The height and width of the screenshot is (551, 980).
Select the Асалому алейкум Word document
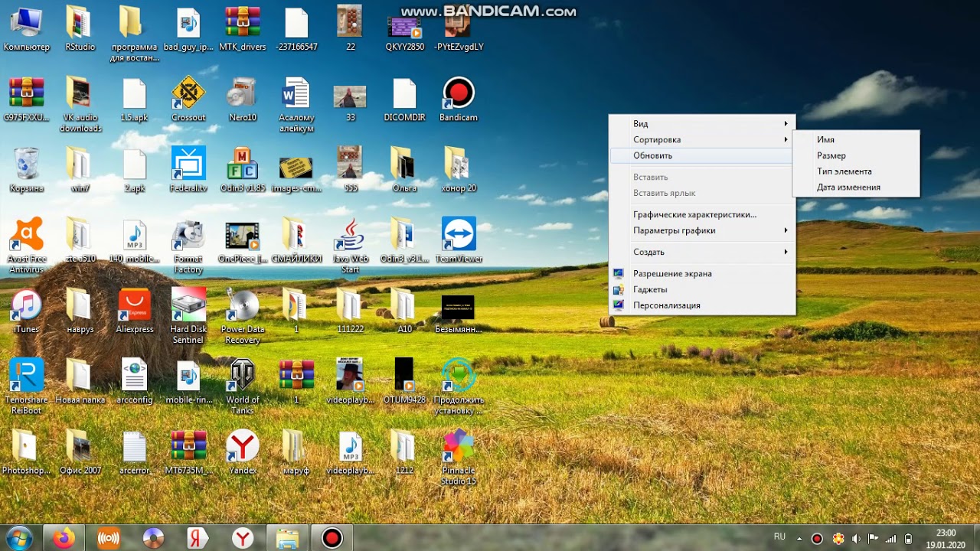[296, 105]
